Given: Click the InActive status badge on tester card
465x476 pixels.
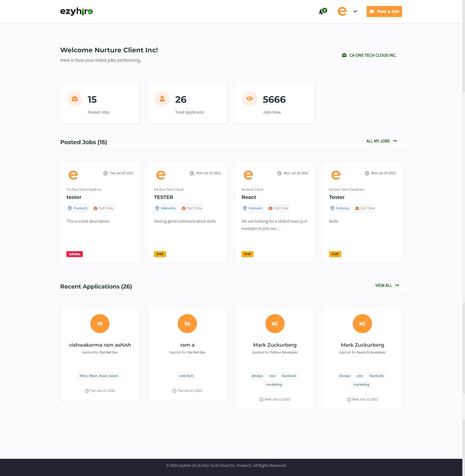Looking at the screenshot, I should (x=74, y=254).
